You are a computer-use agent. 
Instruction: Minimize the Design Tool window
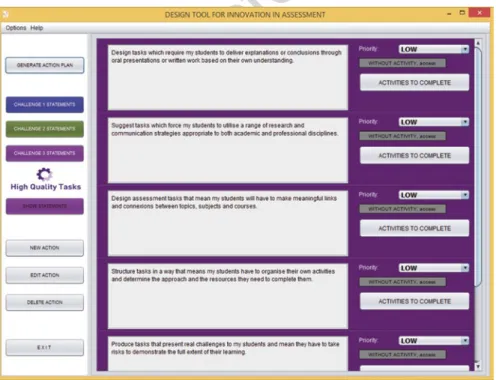point(449,14)
